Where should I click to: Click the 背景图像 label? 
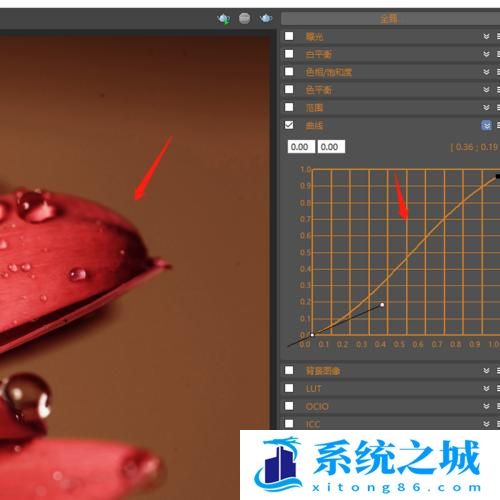point(323,371)
